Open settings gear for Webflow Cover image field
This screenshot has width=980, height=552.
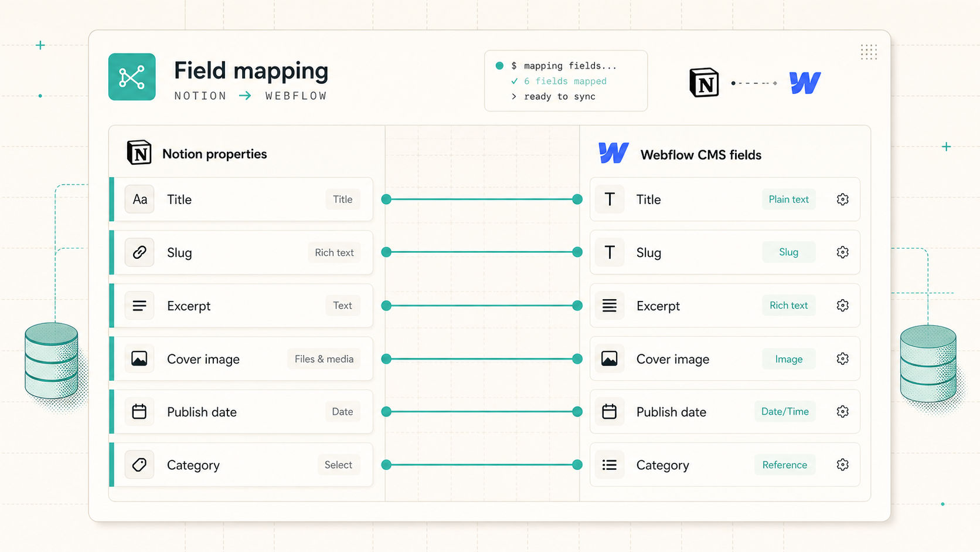click(842, 358)
